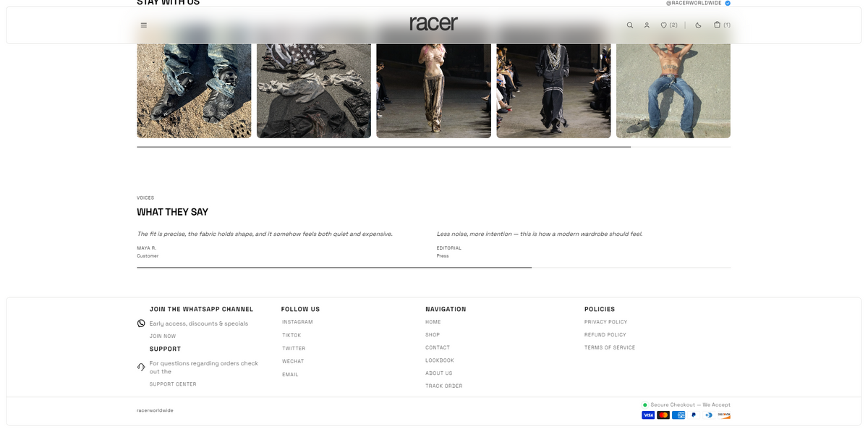868x432 pixels.
Task: Open the Instagram link in Follow Us
Action: 297,322
